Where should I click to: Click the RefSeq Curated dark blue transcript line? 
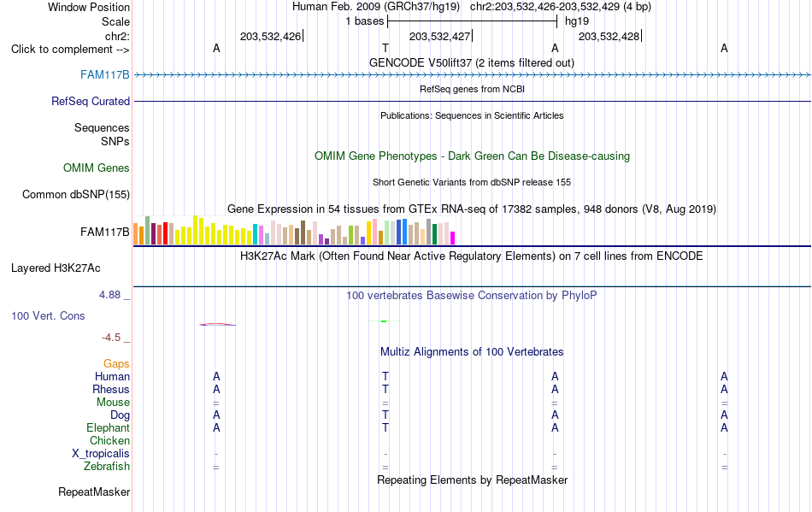[472, 101]
